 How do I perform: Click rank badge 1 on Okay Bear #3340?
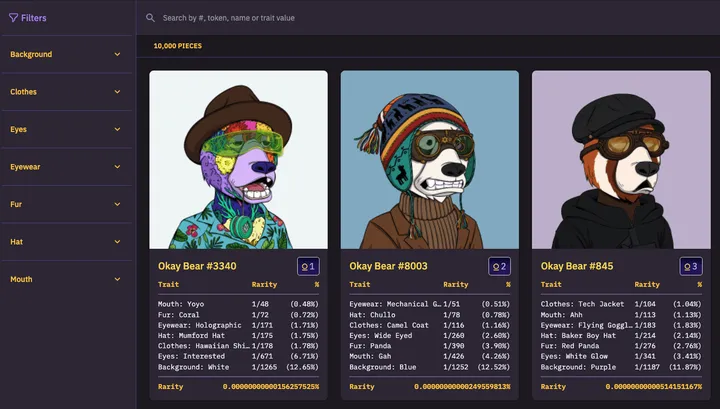pos(308,266)
